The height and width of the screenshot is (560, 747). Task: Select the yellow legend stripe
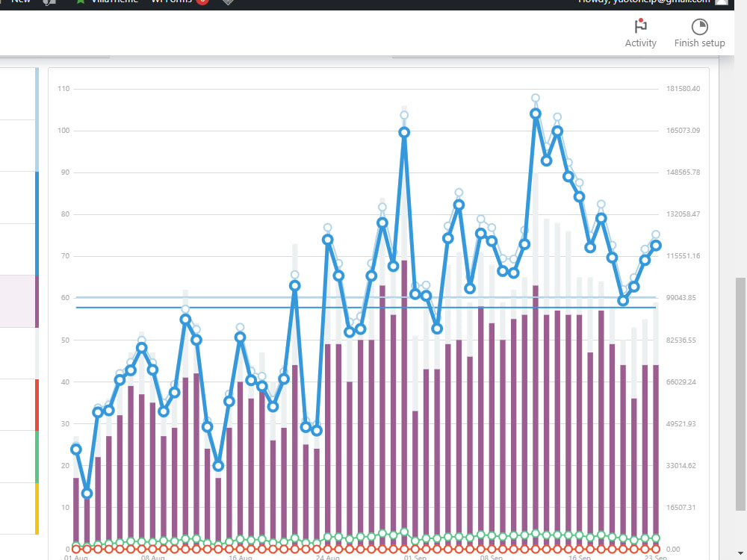(x=37, y=508)
